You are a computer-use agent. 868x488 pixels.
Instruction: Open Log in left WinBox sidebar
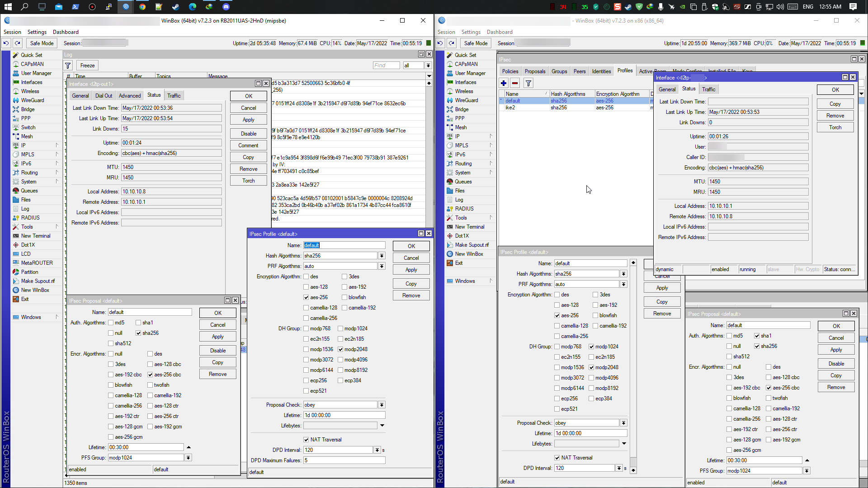[25, 209]
